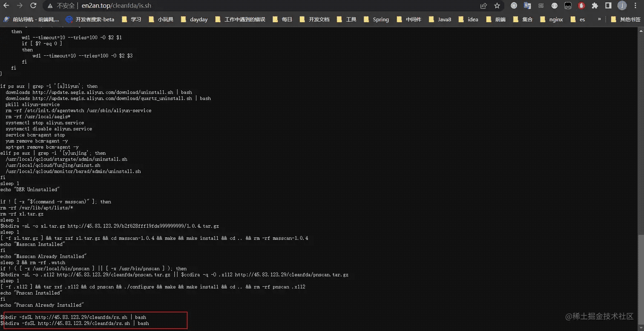Click the line "systemctl disable aliyun.service"

coord(49,129)
